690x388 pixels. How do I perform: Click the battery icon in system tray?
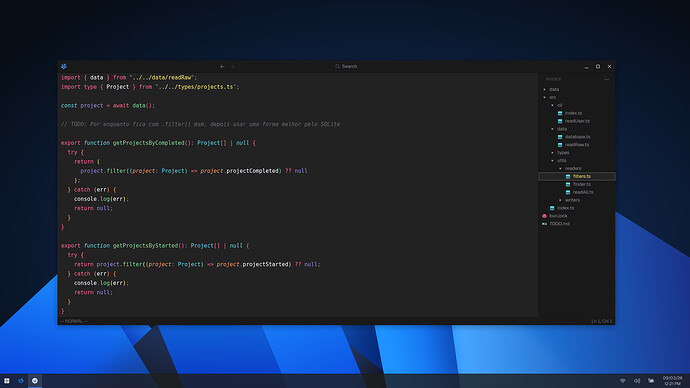coord(651,381)
